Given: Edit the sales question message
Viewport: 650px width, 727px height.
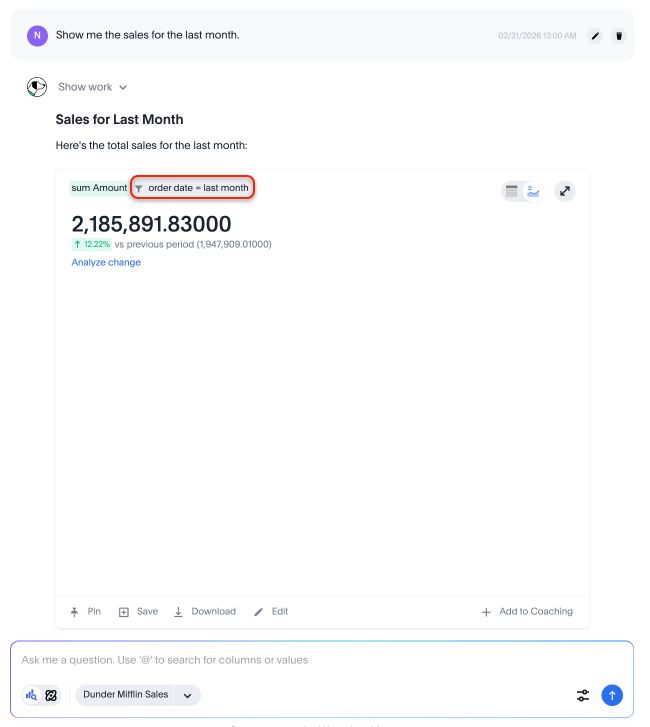Looking at the screenshot, I should [x=595, y=36].
